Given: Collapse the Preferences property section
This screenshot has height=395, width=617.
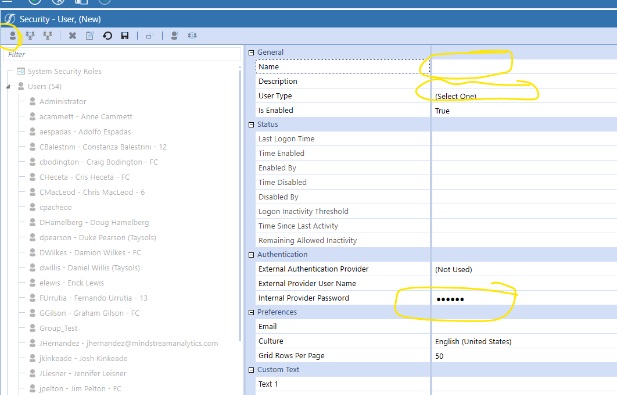Looking at the screenshot, I should [x=251, y=312].
